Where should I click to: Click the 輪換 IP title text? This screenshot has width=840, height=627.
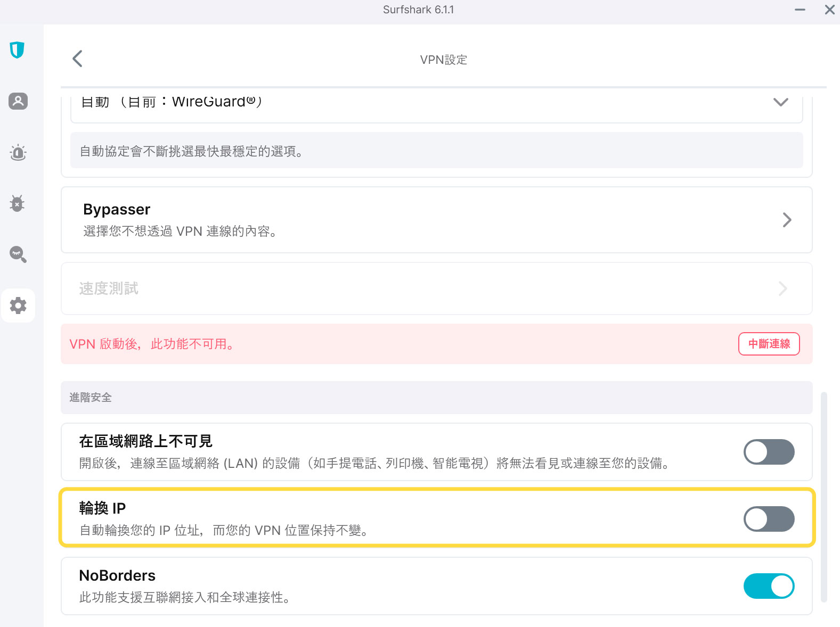(102, 508)
